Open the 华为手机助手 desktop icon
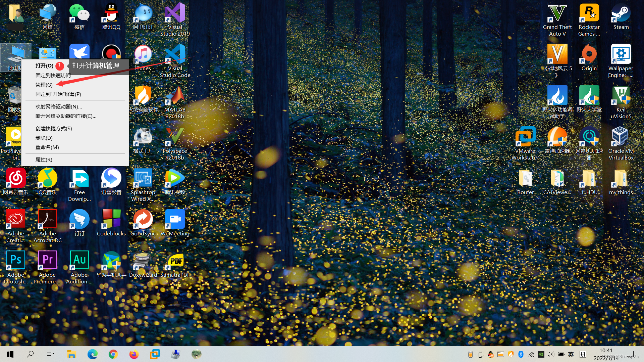644x362 pixels. [111, 264]
